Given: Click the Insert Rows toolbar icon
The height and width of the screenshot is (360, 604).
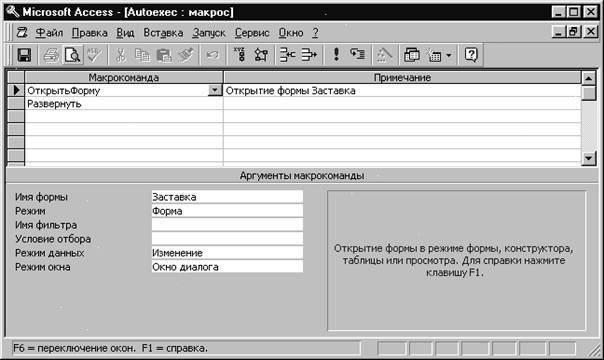Looking at the screenshot, I should [x=287, y=55].
